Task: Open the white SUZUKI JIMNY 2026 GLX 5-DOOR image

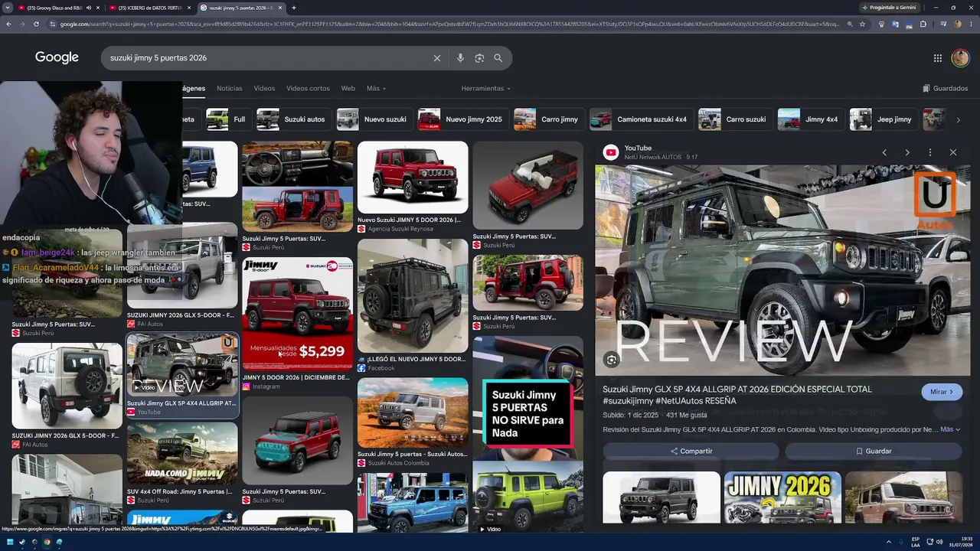Action: point(67,386)
